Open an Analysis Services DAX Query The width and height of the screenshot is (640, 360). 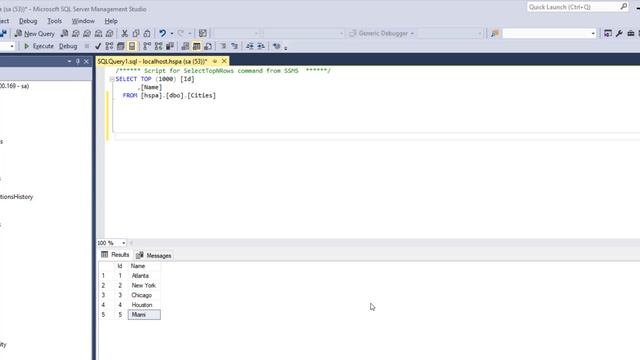coord(110,33)
